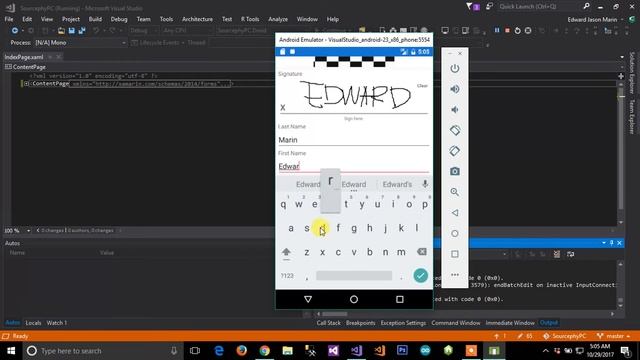This screenshot has height=360, width=640.
Task: Open the Debug configuration dropdown
Action: [x=143, y=31]
